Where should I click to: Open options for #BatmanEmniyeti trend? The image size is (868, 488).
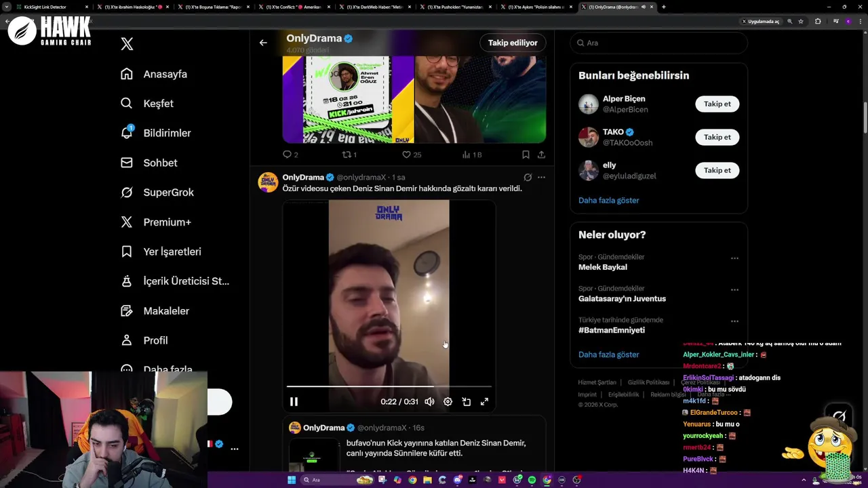(734, 321)
